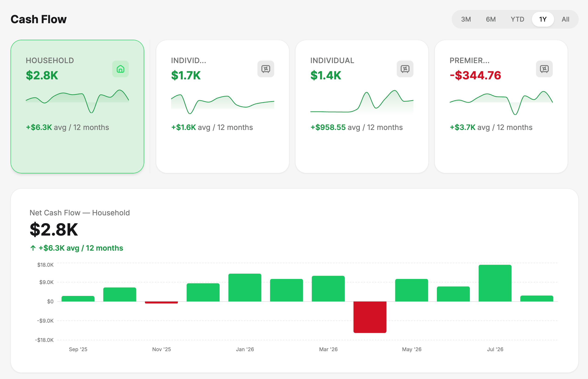Open the Household cash flow card
This screenshot has height=379, width=588.
coord(77,106)
